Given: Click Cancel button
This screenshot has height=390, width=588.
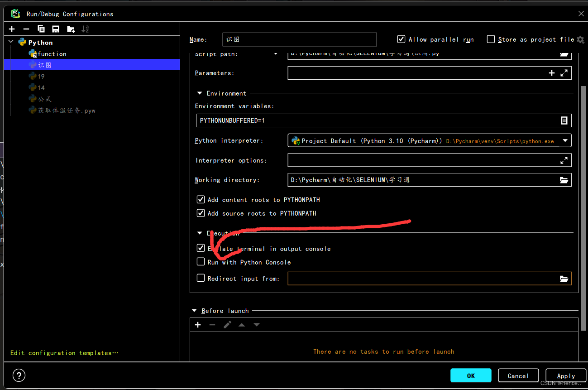Looking at the screenshot, I should pyautogui.click(x=518, y=376).
